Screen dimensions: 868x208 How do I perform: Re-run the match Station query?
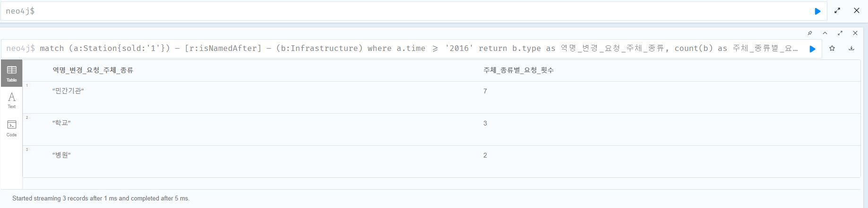(813, 49)
